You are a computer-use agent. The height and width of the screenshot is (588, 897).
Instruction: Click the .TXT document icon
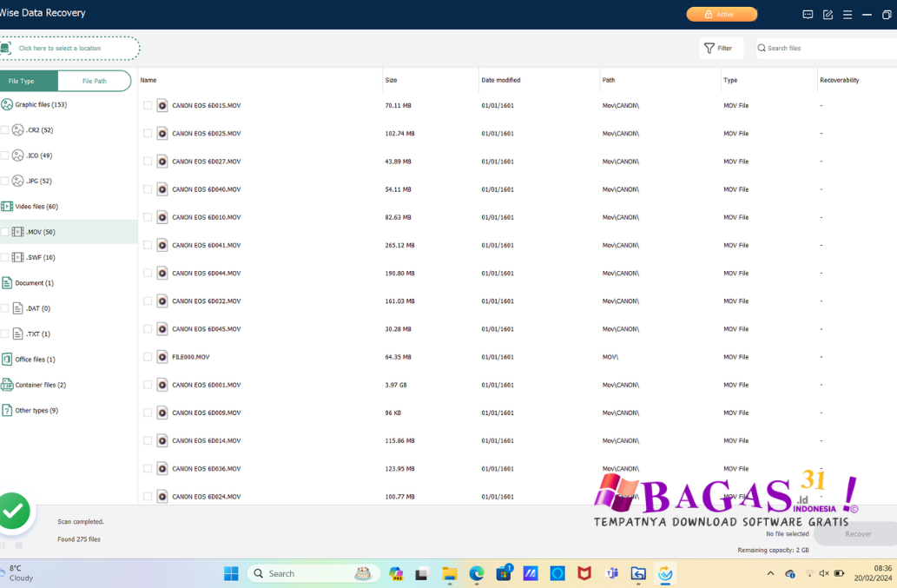point(18,334)
